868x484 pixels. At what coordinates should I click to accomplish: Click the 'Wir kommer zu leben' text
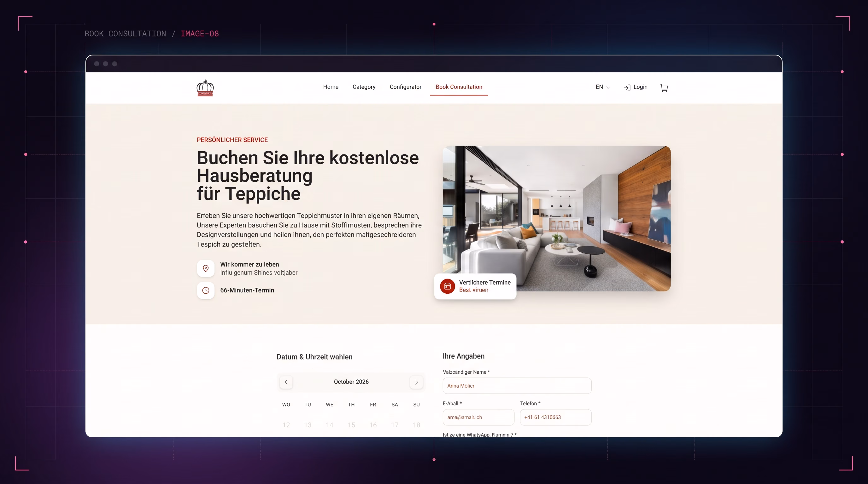[x=249, y=264]
